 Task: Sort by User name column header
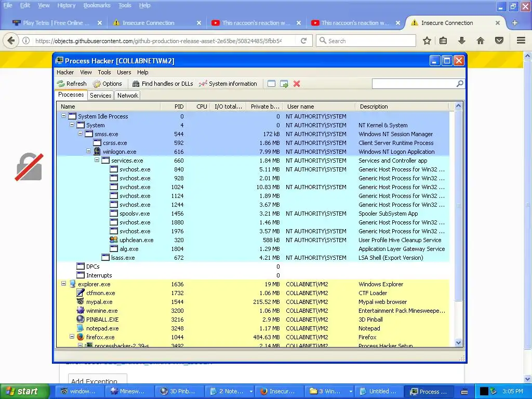click(x=319, y=107)
